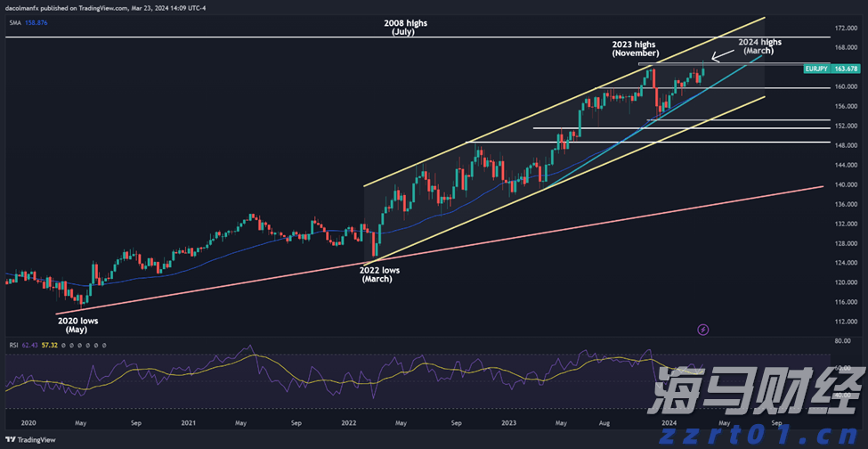Click the EURJPY price label tag

click(x=816, y=69)
